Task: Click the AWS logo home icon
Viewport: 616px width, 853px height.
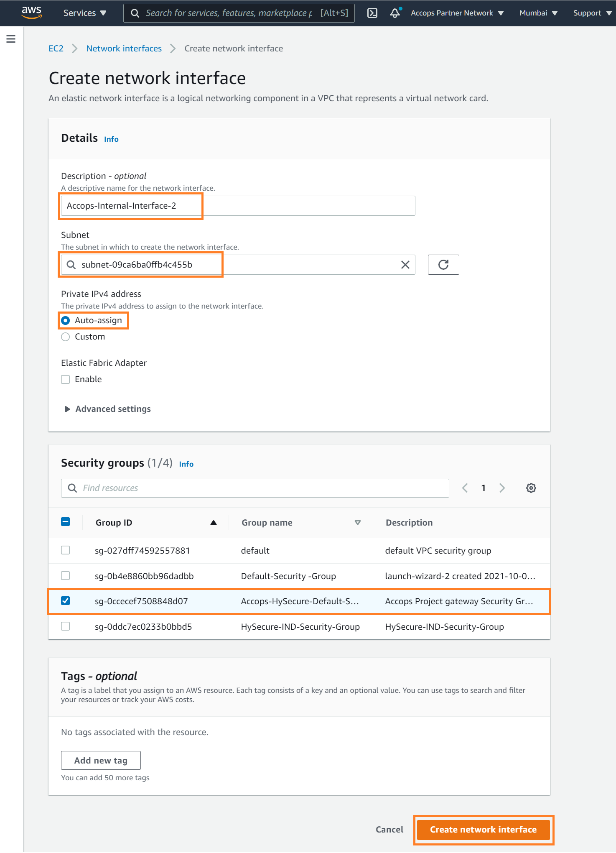Action: pos(32,13)
